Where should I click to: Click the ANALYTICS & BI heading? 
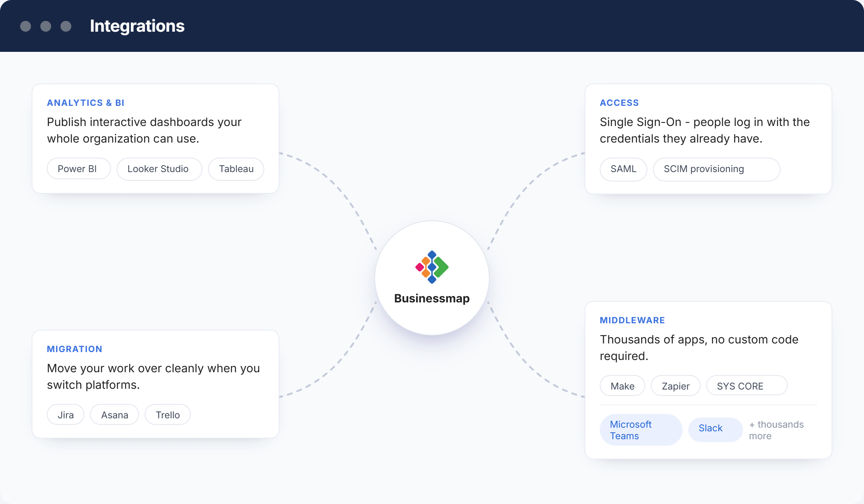pyautogui.click(x=86, y=103)
